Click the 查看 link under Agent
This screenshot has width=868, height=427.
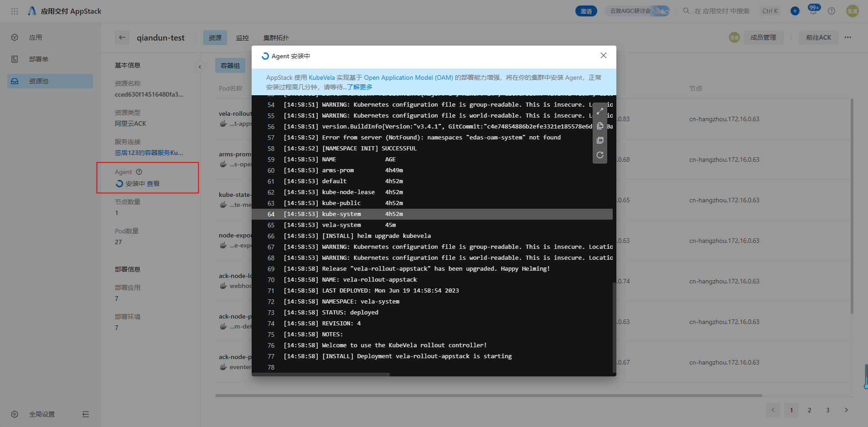153,184
